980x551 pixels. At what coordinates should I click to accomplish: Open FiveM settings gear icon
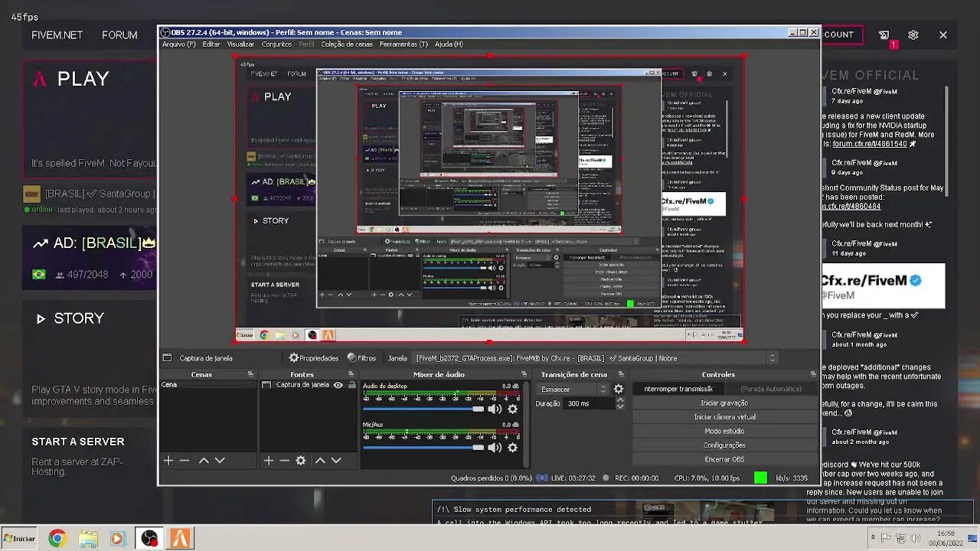[x=913, y=34]
